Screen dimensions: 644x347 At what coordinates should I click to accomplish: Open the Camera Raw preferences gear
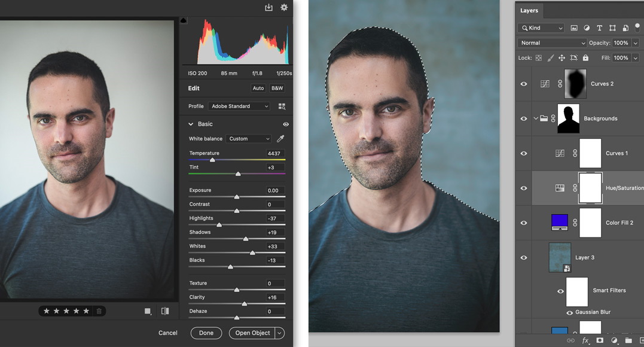(284, 7)
